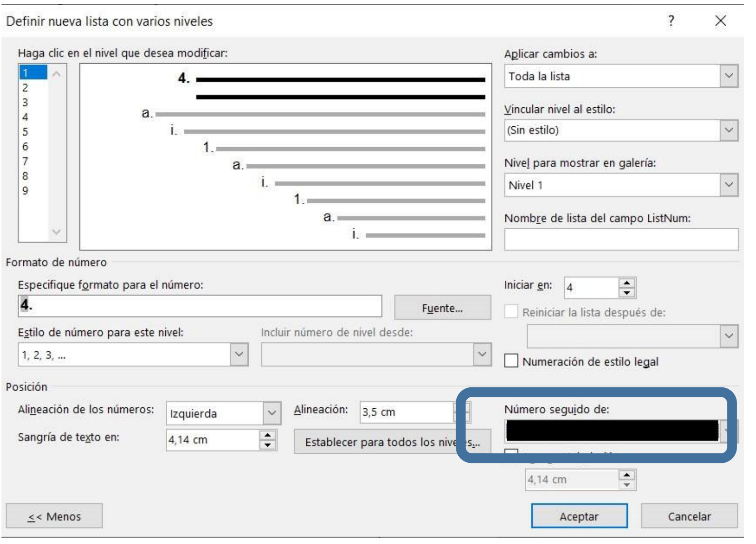Screen dimensions: 756x544
Task: Decrease 'Sangría de texto en' with down arrow
Action: tap(268, 445)
